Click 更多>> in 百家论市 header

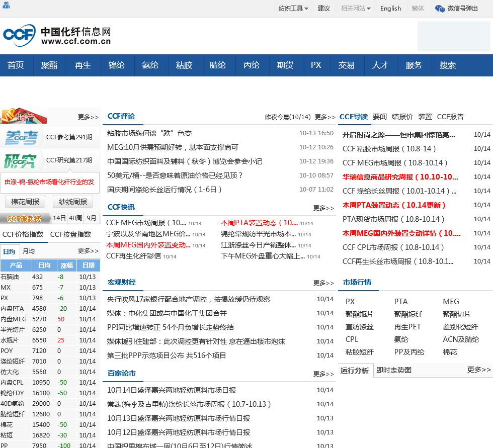[323, 374]
